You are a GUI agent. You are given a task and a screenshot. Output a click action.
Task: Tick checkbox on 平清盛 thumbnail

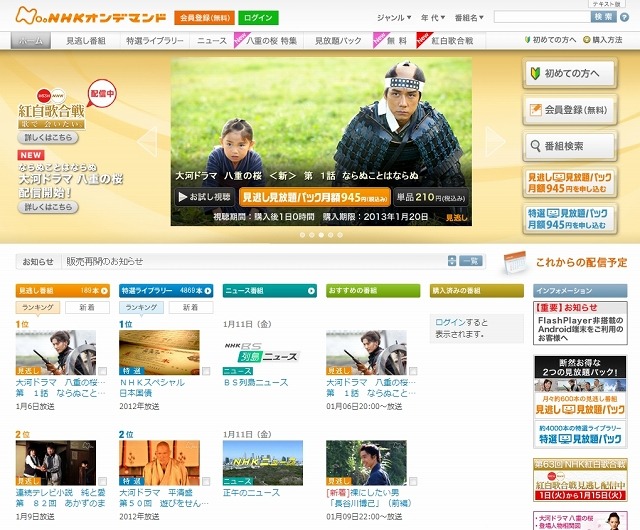[206, 481]
